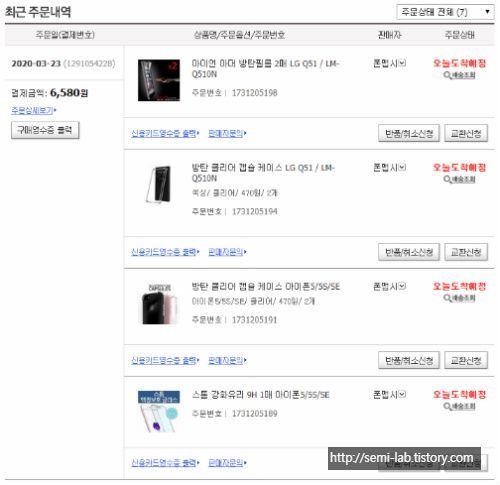
Task: Click 교환신청 button for second order
Action: coord(466,252)
